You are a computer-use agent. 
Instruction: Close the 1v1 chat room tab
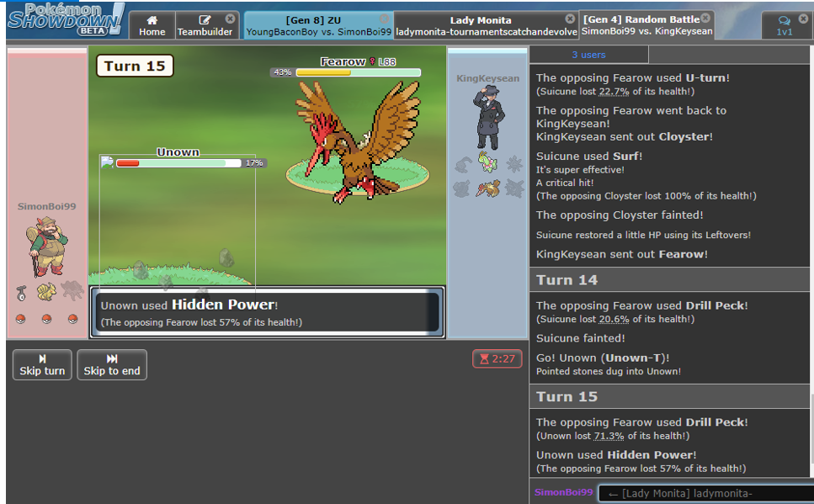tap(803, 19)
